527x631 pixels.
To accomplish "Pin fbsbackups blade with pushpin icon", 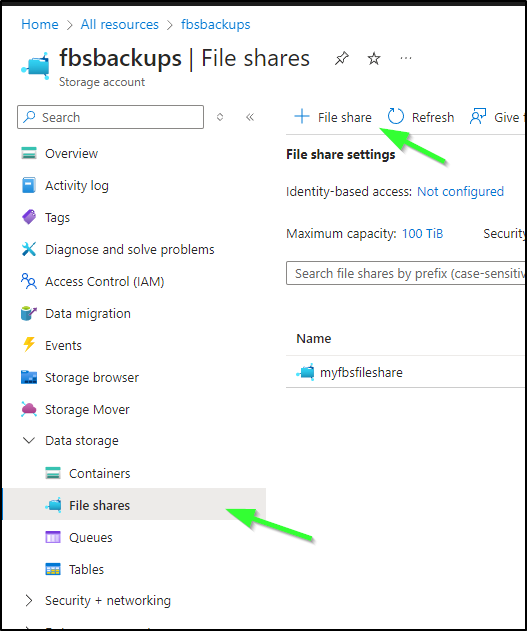I will [x=342, y=59].
